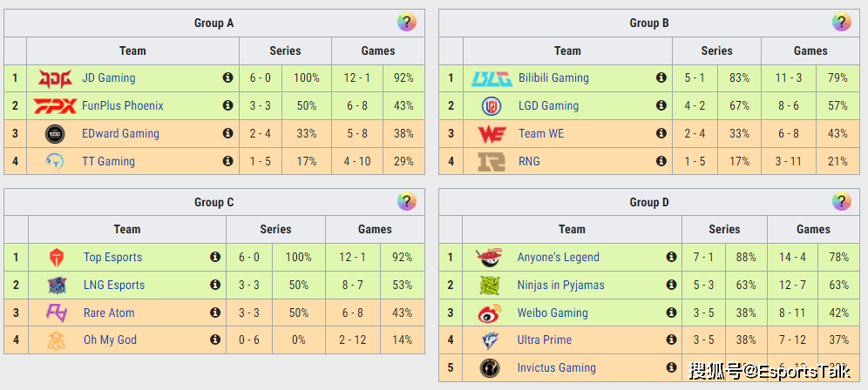This screenshot has width=868, height=390.
Task: Click the Group C help icon
Action: pos(406,201)
